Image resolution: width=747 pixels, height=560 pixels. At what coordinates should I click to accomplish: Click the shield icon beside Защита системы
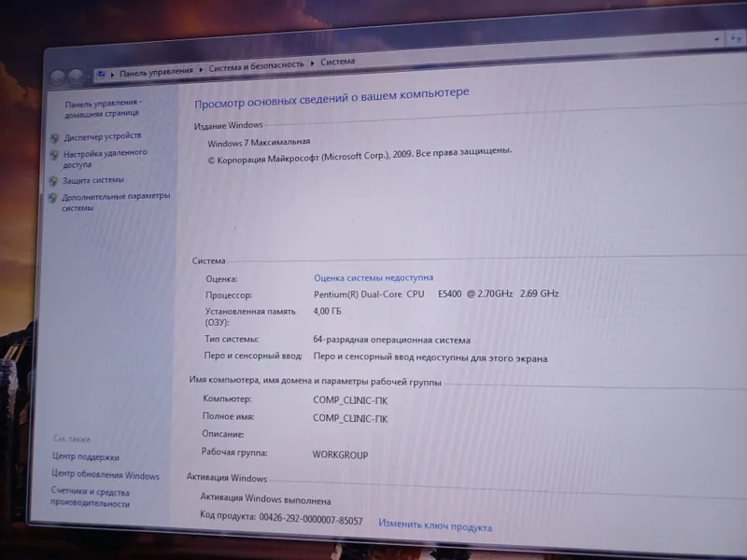pos(53,181)
